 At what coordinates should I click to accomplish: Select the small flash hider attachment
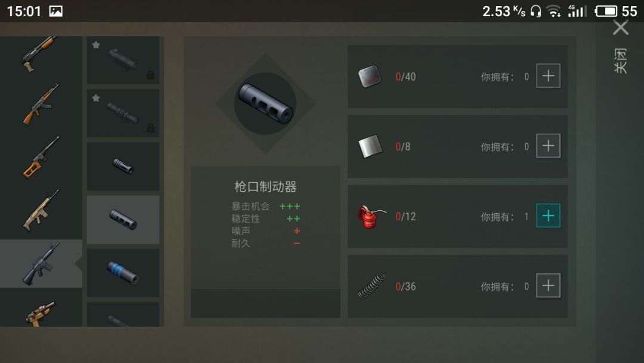coord(123,167)
